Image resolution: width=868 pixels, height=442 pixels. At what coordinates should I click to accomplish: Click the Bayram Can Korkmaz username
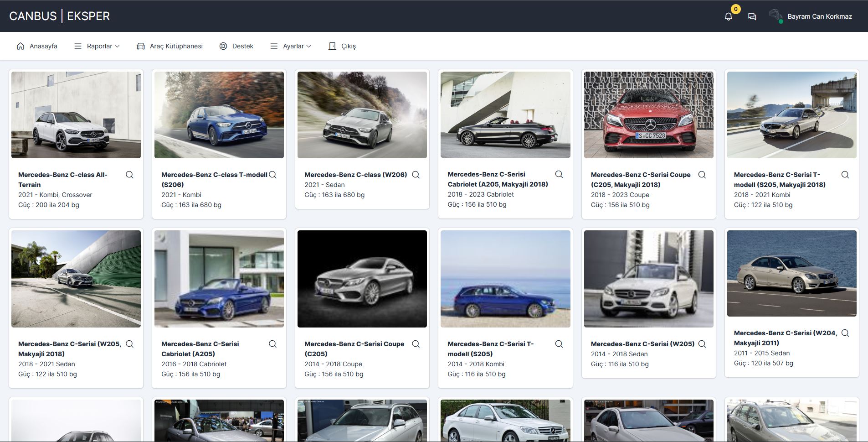point(820,16)
